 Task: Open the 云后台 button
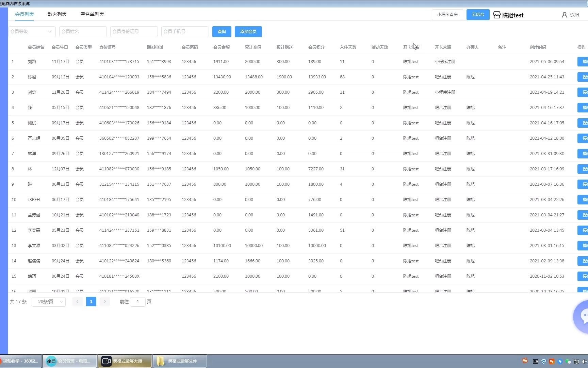[x=478, y=15]
